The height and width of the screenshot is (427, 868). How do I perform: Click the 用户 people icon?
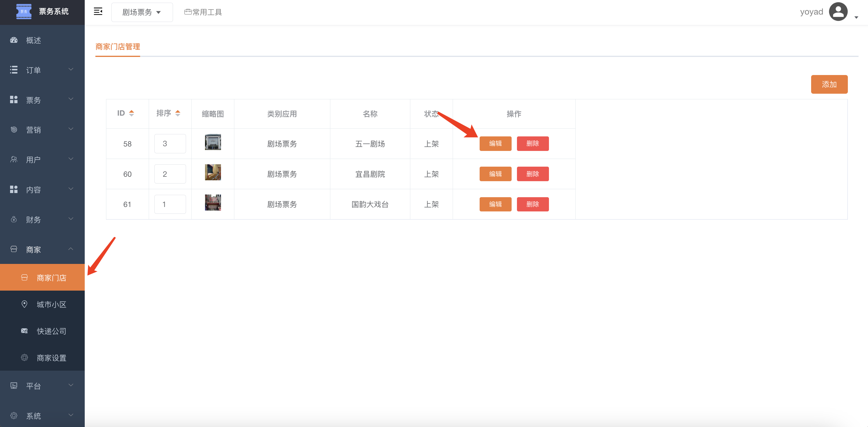14,159
